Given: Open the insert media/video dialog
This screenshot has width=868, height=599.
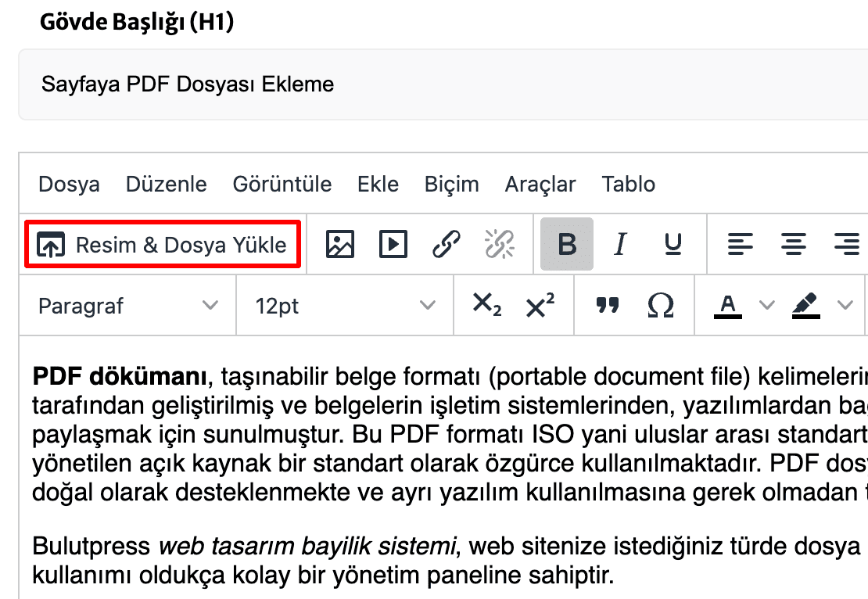Looking at the screenshot, I should [x=393, y=243].
